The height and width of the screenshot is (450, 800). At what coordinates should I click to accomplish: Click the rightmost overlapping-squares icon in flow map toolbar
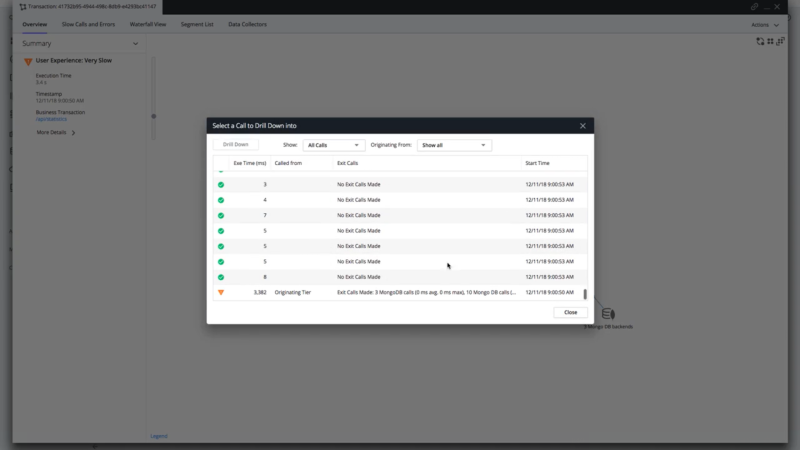(780, 41)
